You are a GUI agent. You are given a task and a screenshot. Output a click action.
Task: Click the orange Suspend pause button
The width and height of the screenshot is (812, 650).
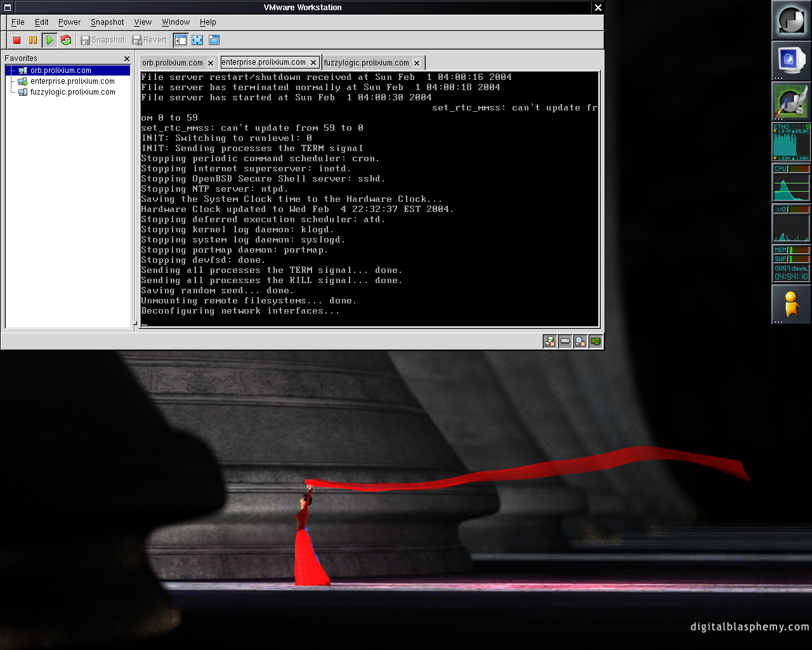click(x=33, y=40)
